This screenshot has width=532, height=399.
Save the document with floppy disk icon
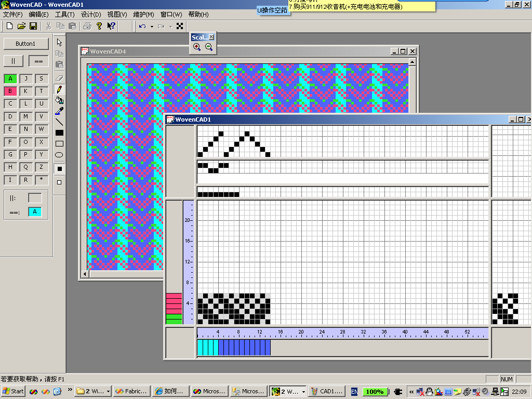33,26
